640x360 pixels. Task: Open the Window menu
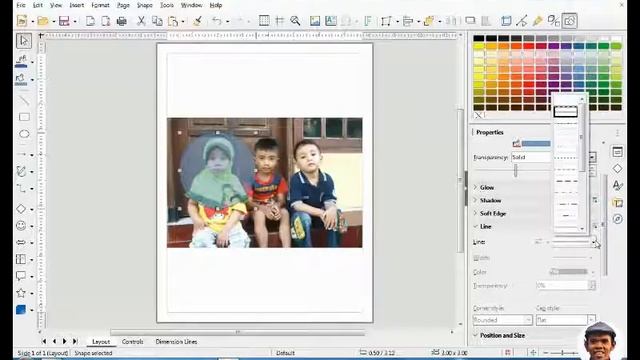point(191,5)
